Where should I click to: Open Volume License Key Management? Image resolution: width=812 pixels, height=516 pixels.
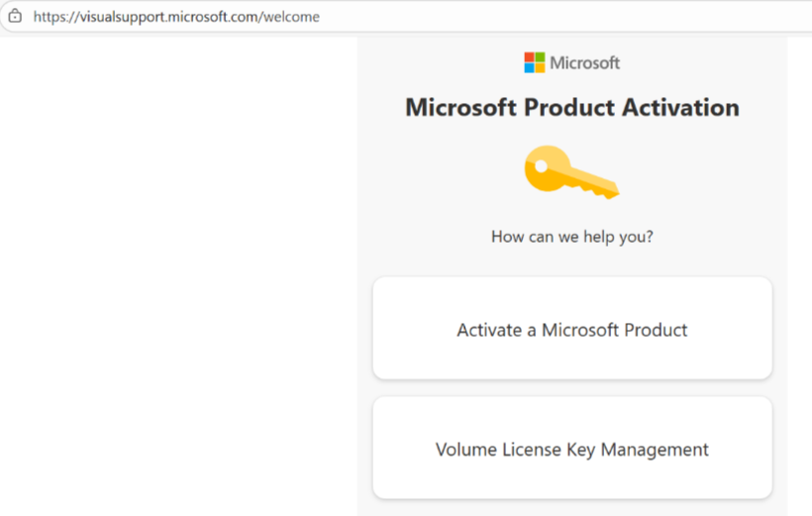572,448
